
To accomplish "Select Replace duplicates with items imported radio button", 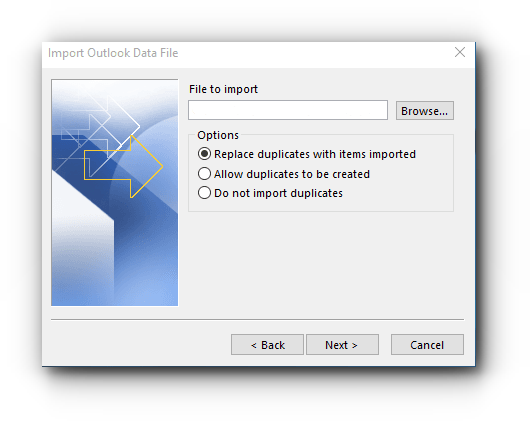I will [204, 154].
